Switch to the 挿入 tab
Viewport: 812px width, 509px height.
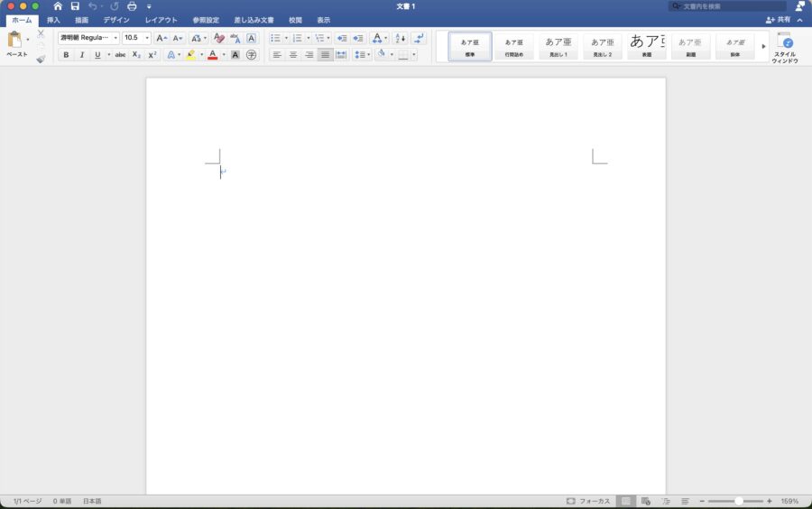click(x=53, y=20)
